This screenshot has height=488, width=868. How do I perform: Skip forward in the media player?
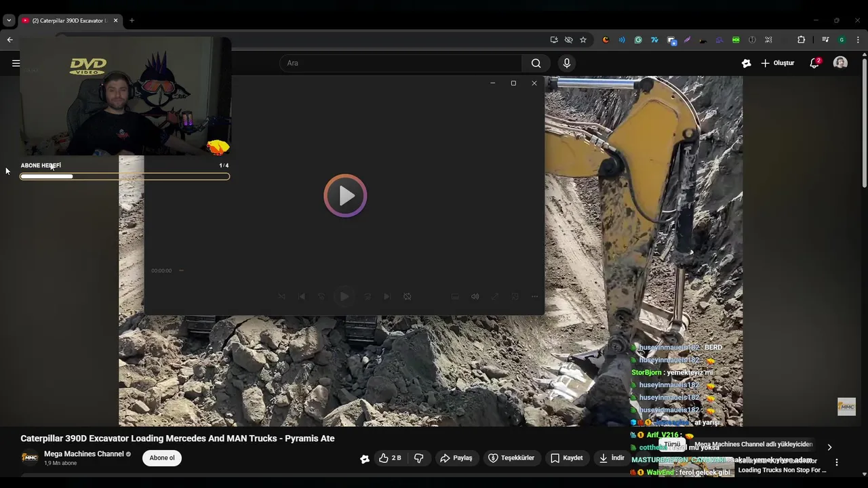(368, 297)
